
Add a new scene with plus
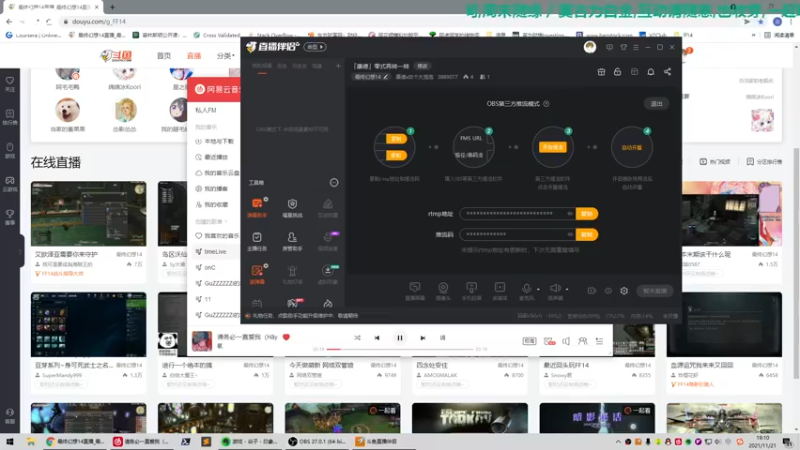tap(338, 66)
